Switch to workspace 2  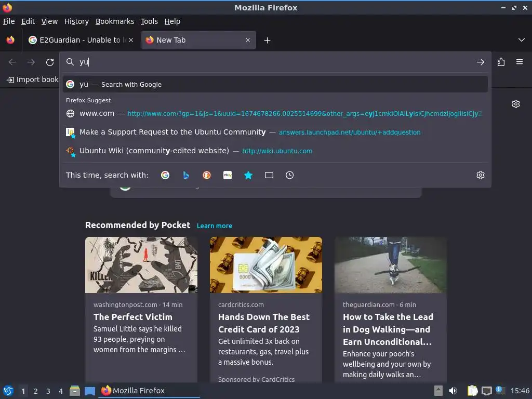pyautogui.click(x=36, y=391)
